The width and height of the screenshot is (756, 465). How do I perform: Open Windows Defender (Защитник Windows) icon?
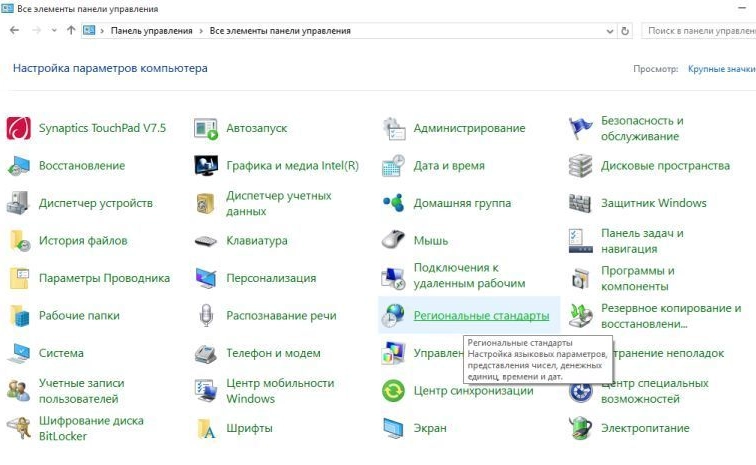tap(581, 203)
